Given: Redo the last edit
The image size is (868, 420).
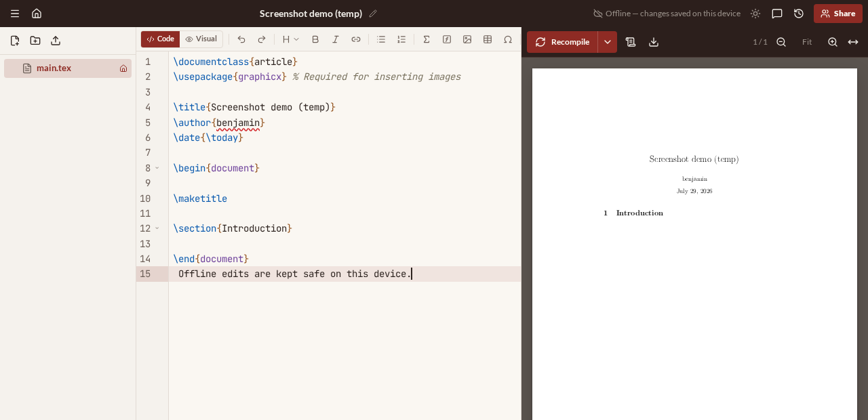Looking at the screenshot, I should pyautogui.click(x=262, y=39).
